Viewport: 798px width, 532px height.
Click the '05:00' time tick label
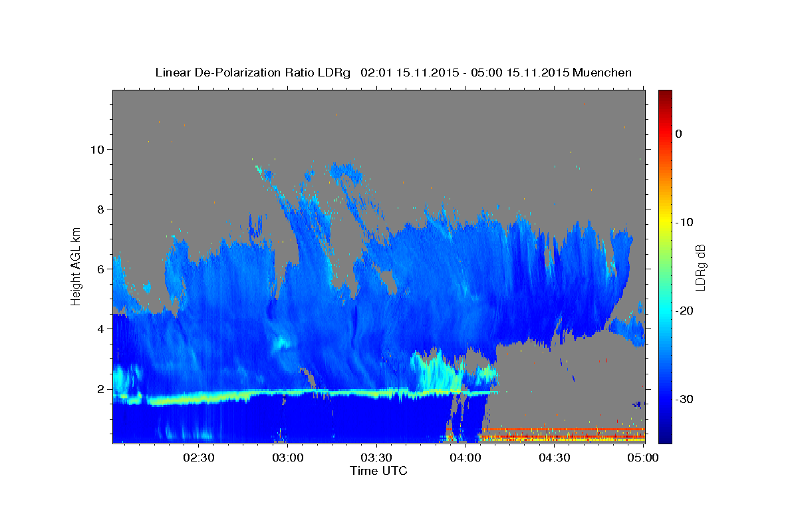pos(643,458)
